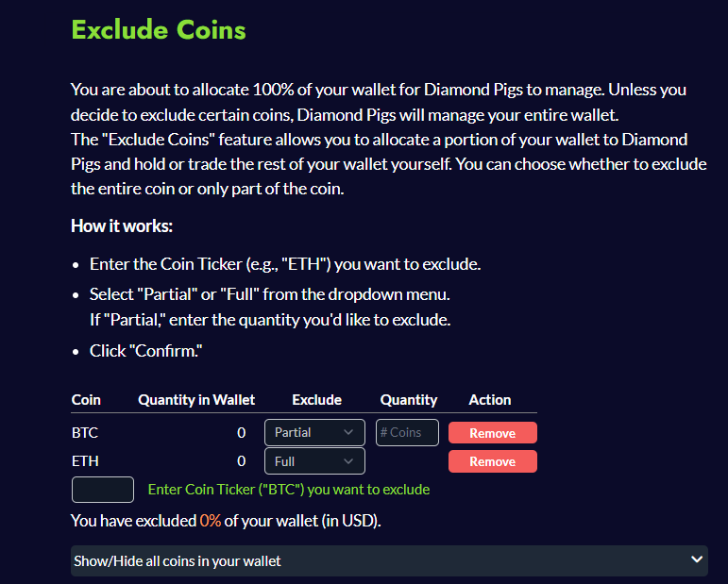Click the 'Quantity in Wallet' column header
This screenshot has height=584, width=728.
click(x=196, y=400)
